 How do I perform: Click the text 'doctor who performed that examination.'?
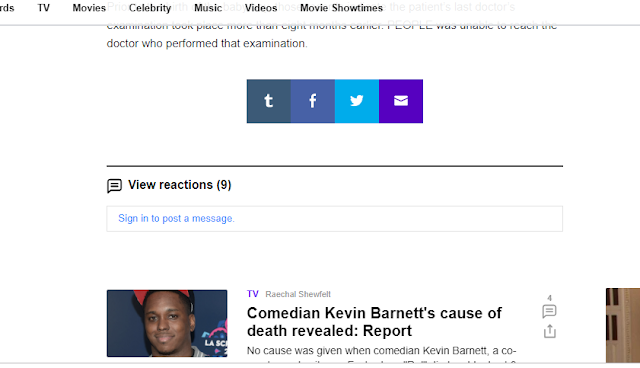[207, 44]
